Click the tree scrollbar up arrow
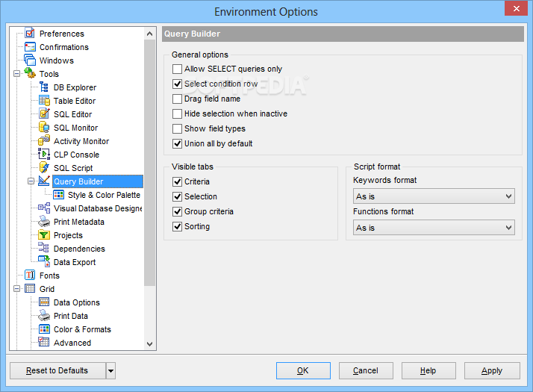The width and height of the screenshot is (533, 392). point(149,34)
